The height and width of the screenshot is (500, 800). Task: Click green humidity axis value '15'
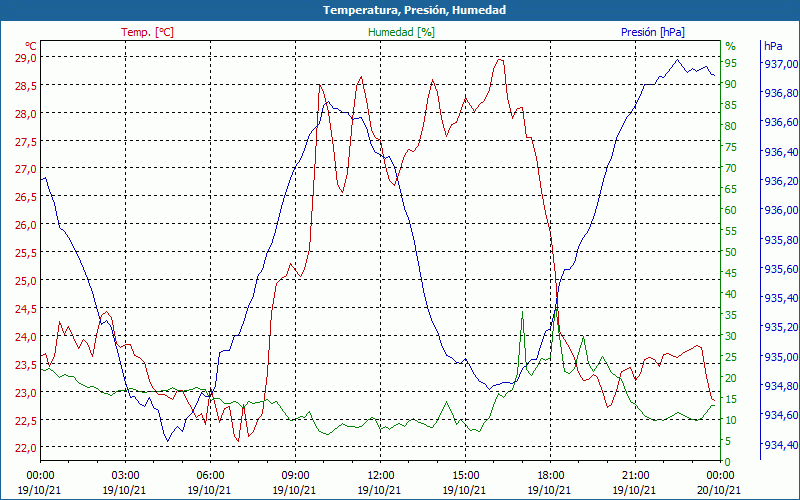click(x=731, y=399)
